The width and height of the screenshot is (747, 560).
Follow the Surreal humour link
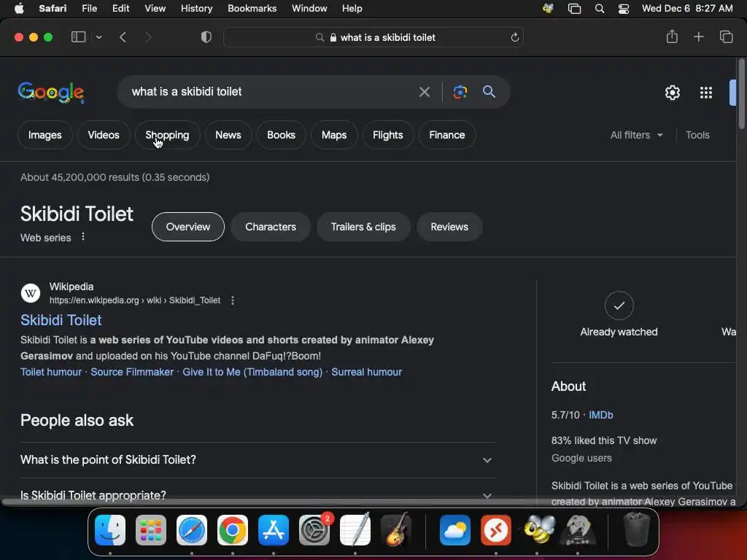click(366, 372)
